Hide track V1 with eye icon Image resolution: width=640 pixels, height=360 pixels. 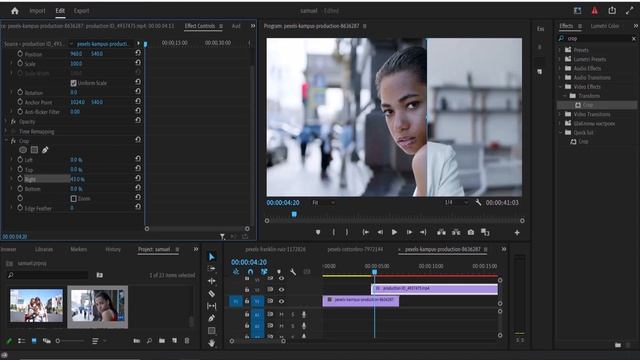281,301
